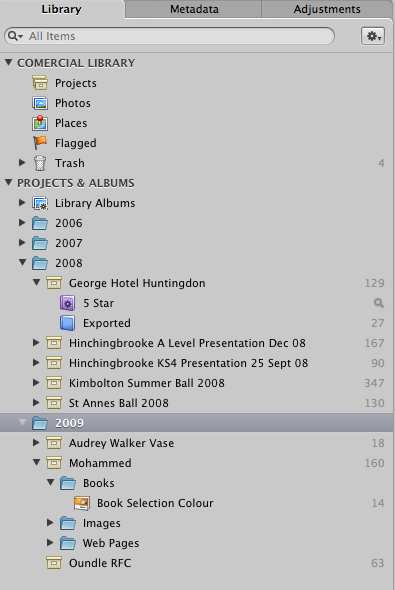Click the 2007 folder icon

click(x=40, y=243)
